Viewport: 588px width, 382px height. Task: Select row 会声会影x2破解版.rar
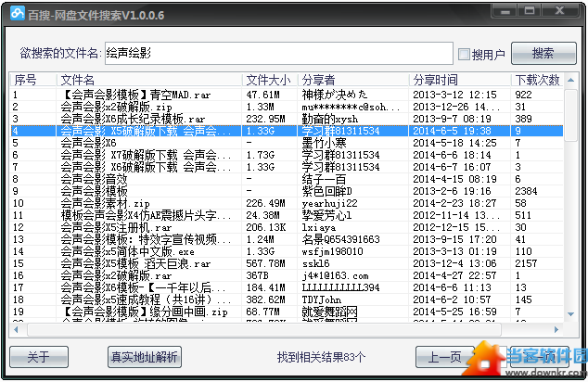(287, 275)
